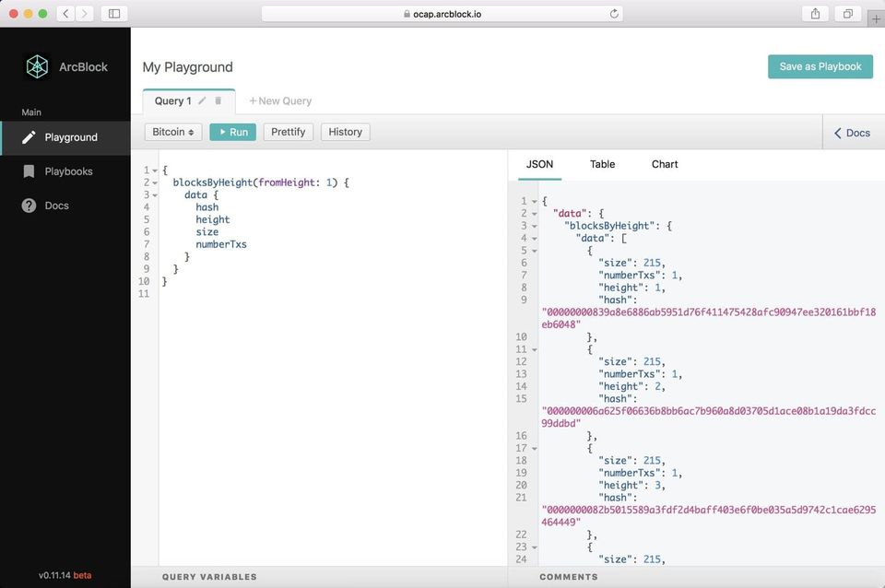
Task: Collapse the blocksByHeight fold arrow in query editor
Action: 155,183
